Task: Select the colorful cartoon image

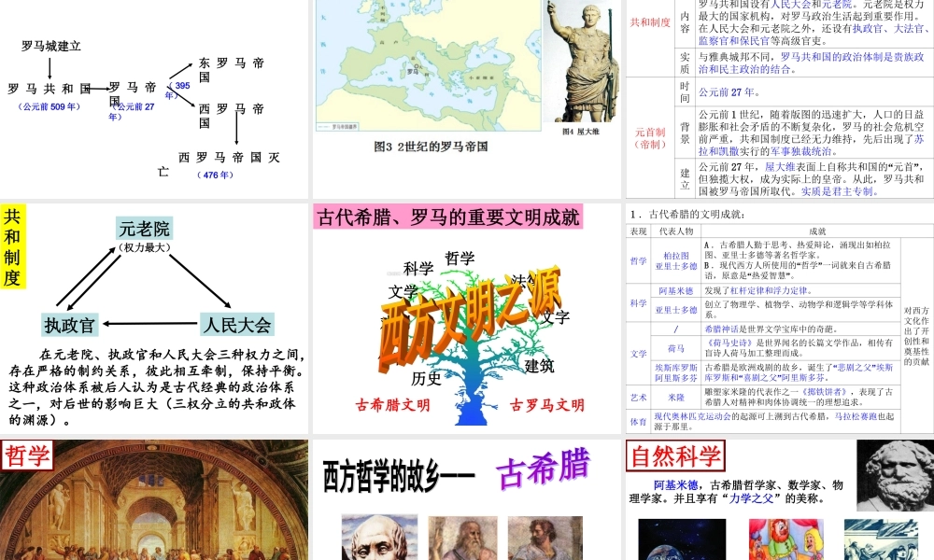Action: click(x=786, y=539)
